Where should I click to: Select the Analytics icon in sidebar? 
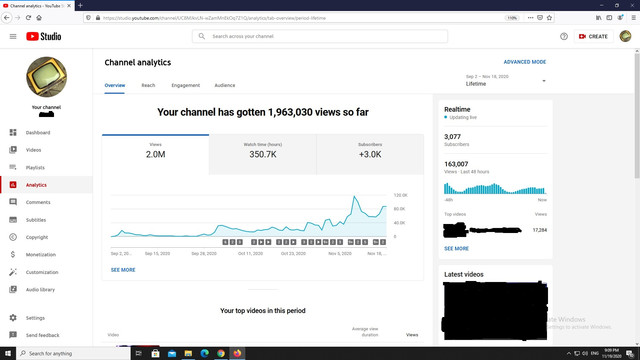[13, 185]
